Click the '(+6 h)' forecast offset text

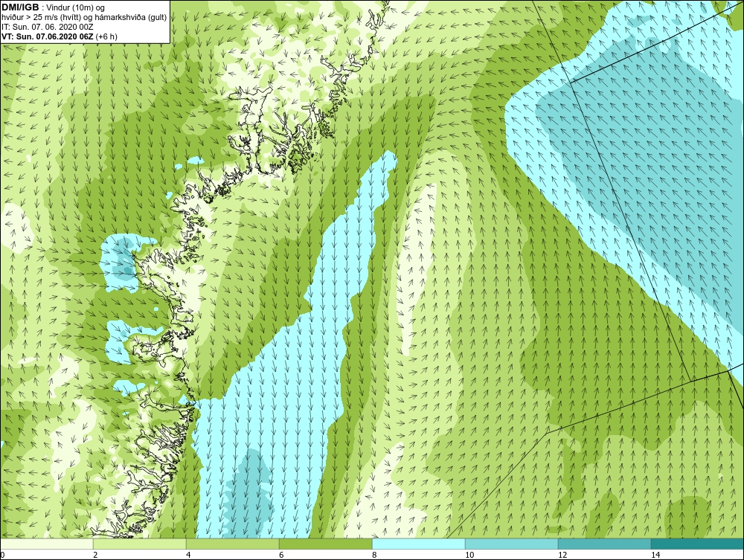coord(106,36)
